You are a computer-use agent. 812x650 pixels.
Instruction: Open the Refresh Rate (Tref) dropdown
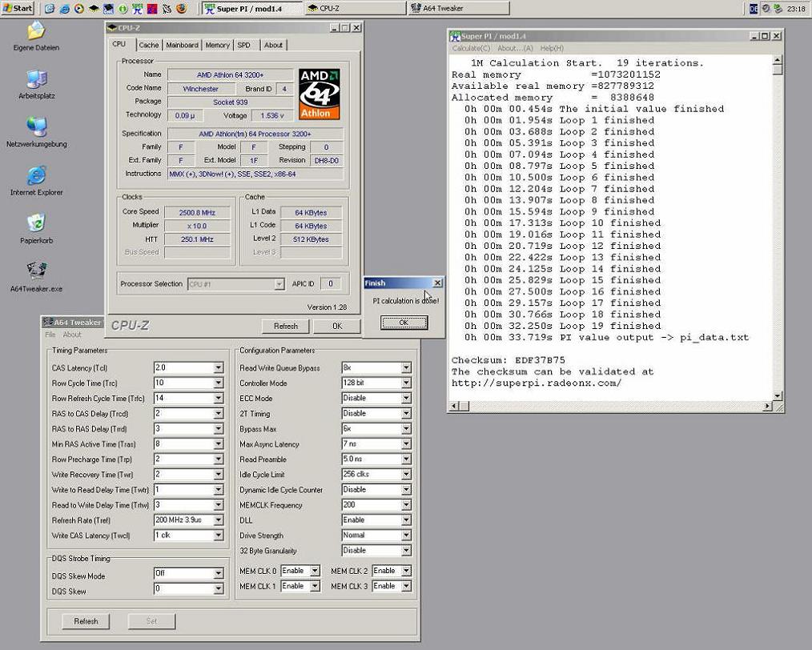(219, 520)
